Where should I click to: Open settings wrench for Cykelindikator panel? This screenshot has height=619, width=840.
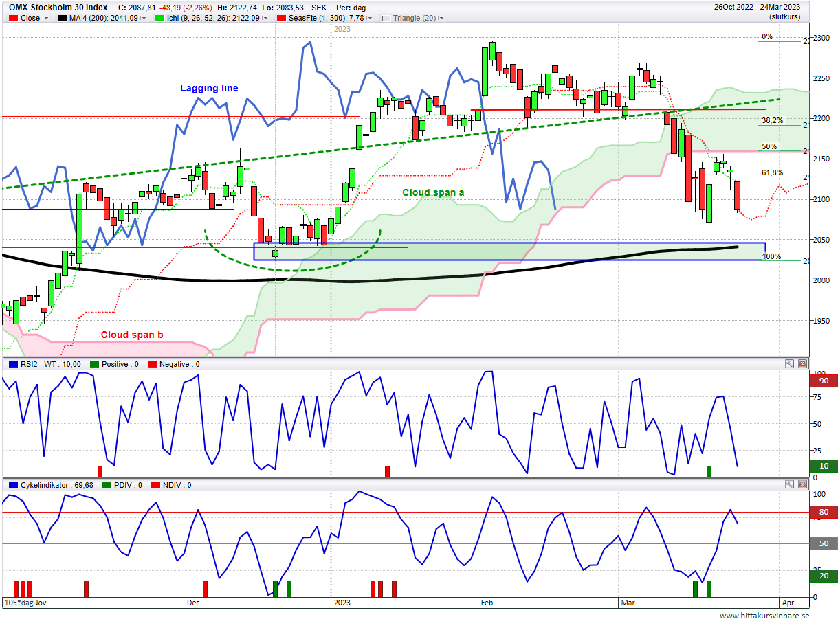pyautogui.click(x=789, y=484)
